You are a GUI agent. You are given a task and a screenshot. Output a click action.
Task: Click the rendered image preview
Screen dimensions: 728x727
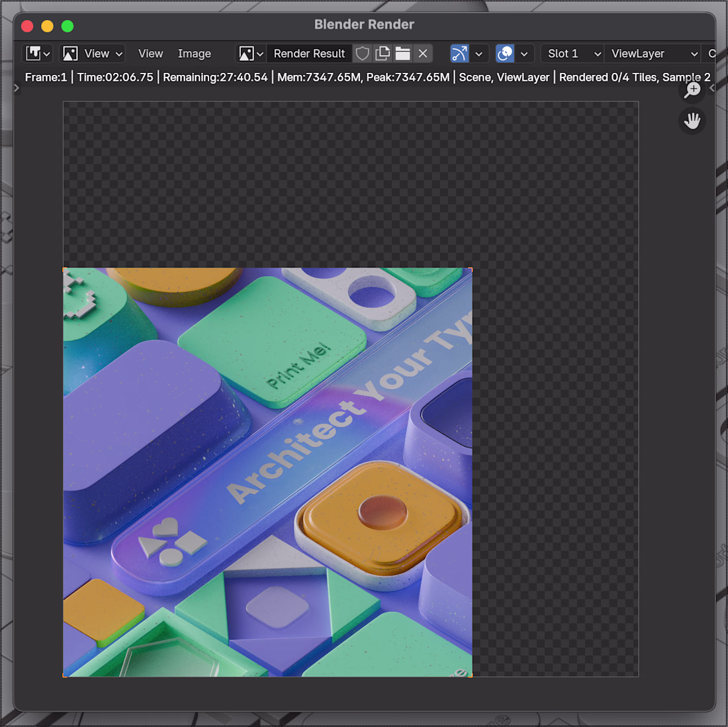[267, 471]
